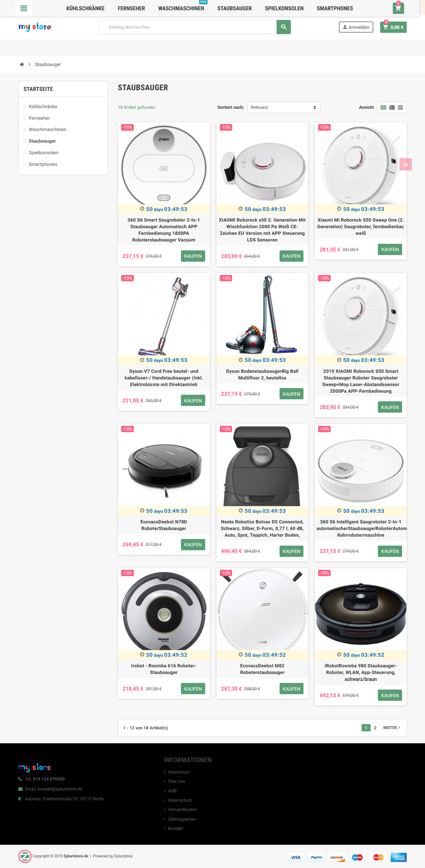This screenshot has height=868, width=425.
Task: Switch to compact list view icon
Action: point(400,107)
